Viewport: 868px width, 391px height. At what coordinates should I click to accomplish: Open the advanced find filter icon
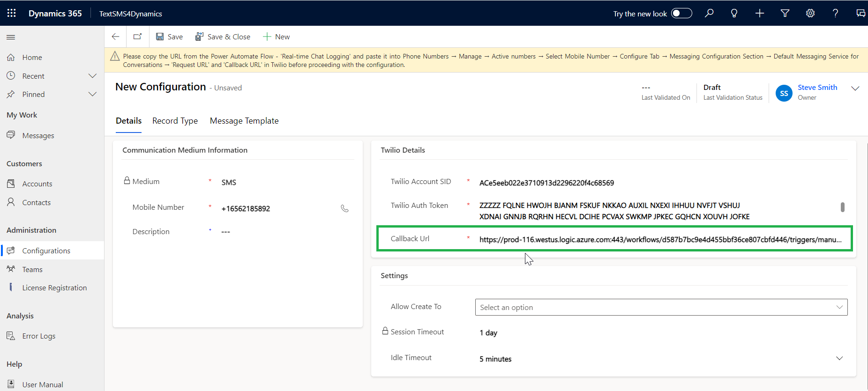click(x=785, y=13)
